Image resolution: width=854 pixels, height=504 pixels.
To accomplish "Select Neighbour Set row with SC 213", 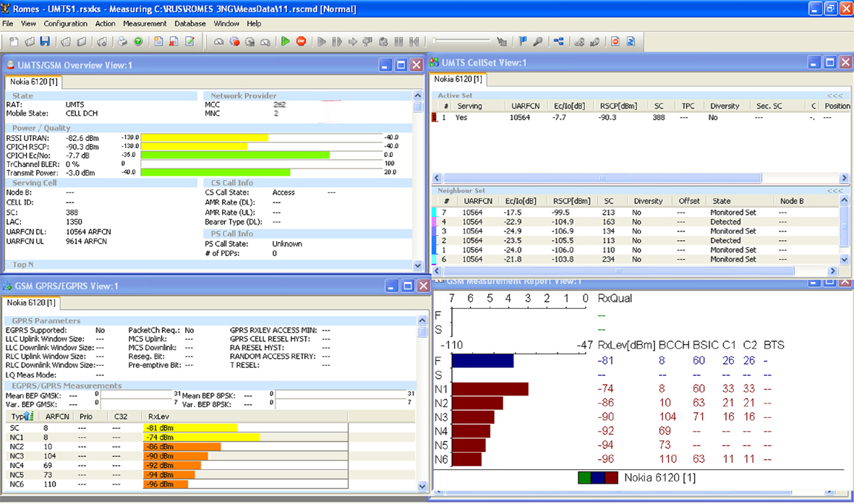I will [635, 213].
